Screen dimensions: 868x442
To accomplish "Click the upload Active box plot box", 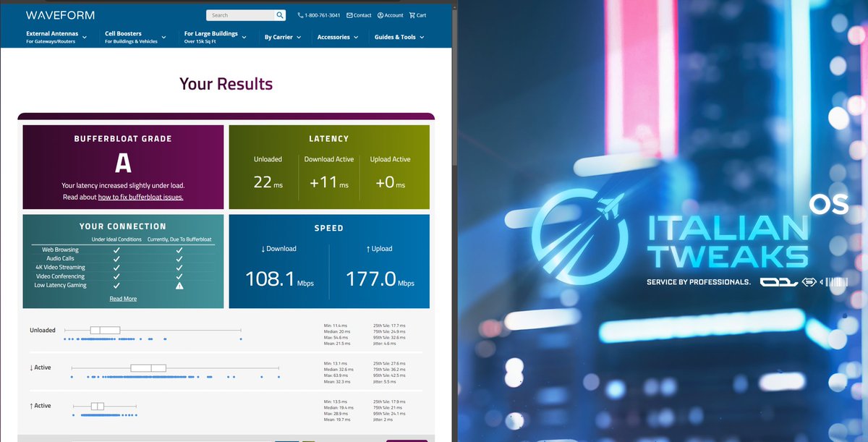I will pyautogui.click(x=98, y=406).
